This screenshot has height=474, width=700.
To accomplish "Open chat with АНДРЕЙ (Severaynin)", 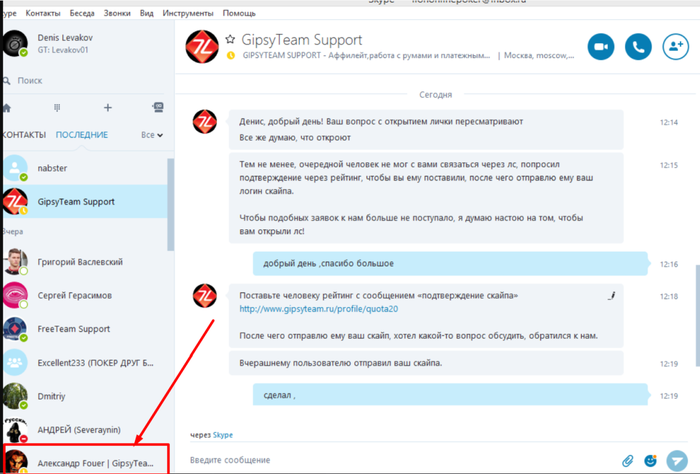I will point(85,429).
